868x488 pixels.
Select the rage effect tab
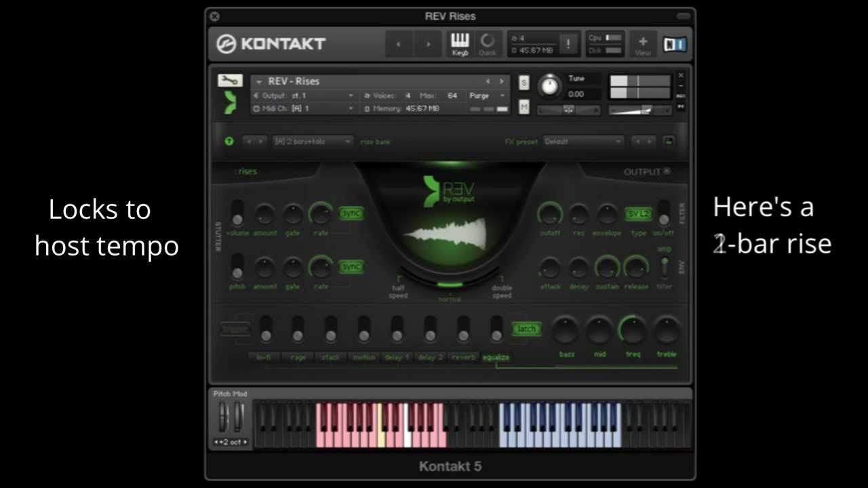pos(298,357)
